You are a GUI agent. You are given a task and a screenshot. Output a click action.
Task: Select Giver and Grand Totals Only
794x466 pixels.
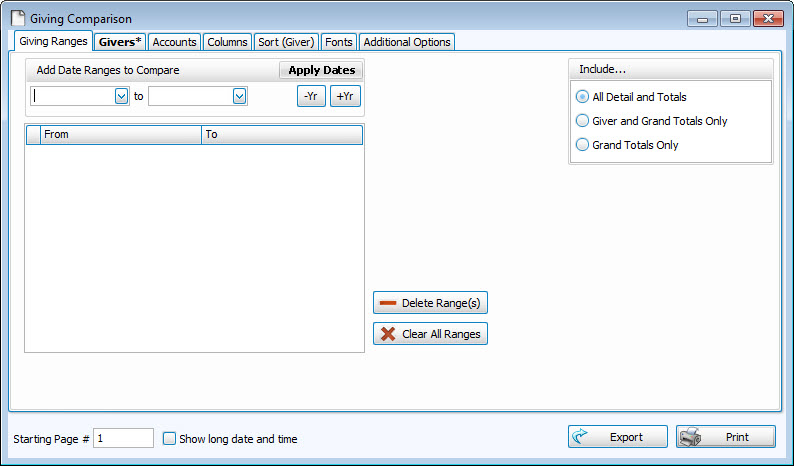[583, 121]
